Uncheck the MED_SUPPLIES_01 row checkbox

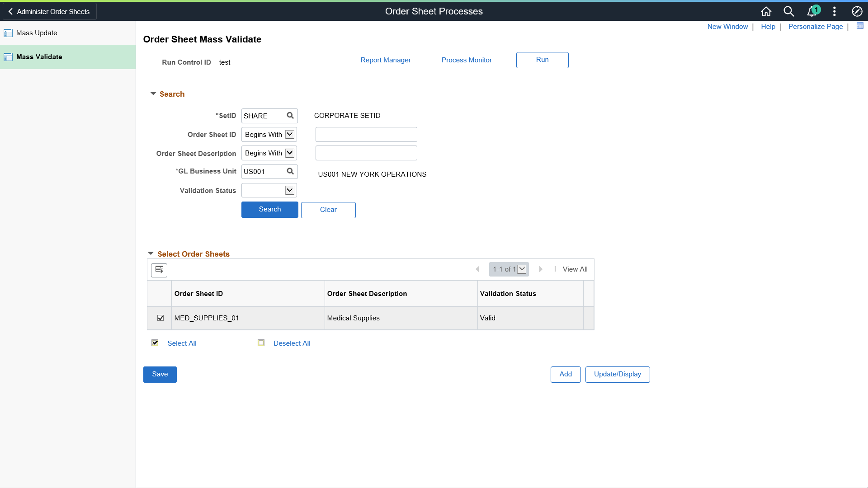160,318
